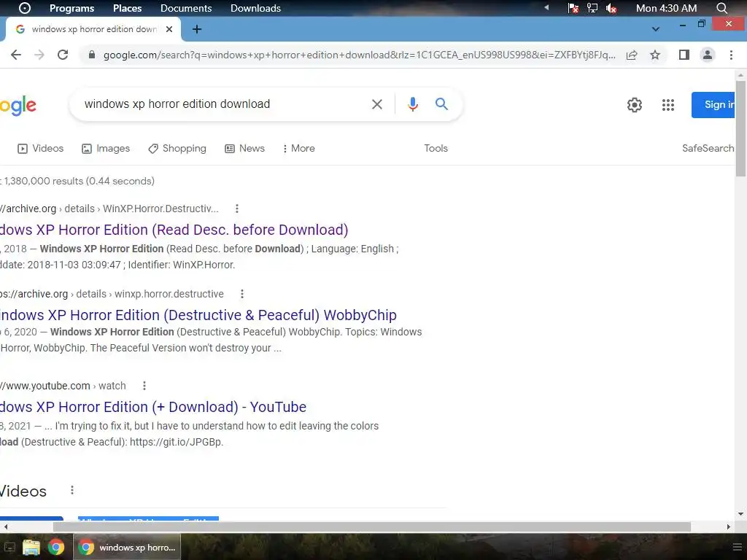
Task: Open options for first archive.org result
Action: pyautogui.click(x=237, y=209)
